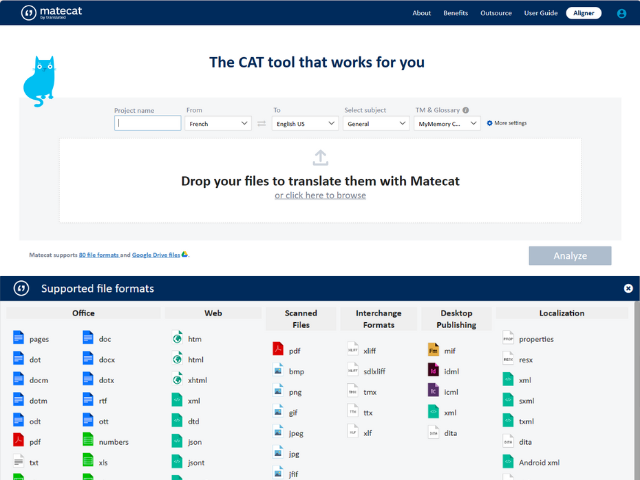Click the TM & Glossary info icon
This screenshot has height=480, width=640.
pyautogui.click(x=466, y=110)
